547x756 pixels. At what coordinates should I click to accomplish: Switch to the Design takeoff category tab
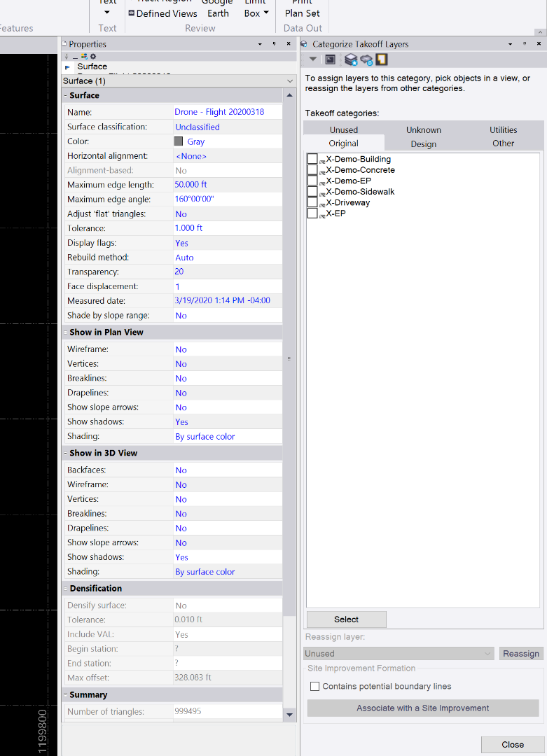(424, 143)
